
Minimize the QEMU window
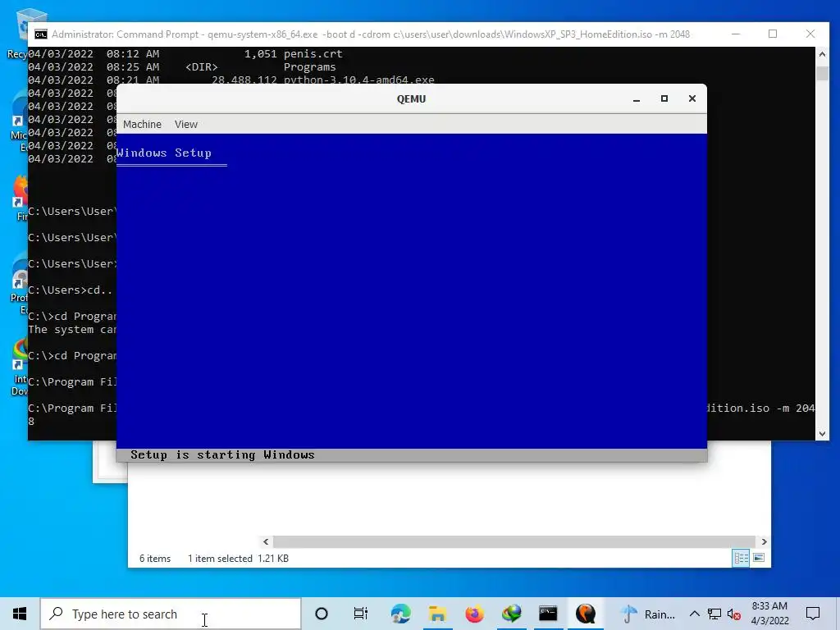(x=637, y=99)
